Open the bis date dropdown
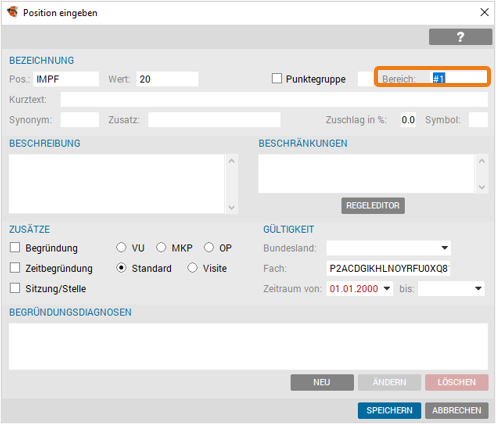496x424 pixels. (x=478, y=288)
